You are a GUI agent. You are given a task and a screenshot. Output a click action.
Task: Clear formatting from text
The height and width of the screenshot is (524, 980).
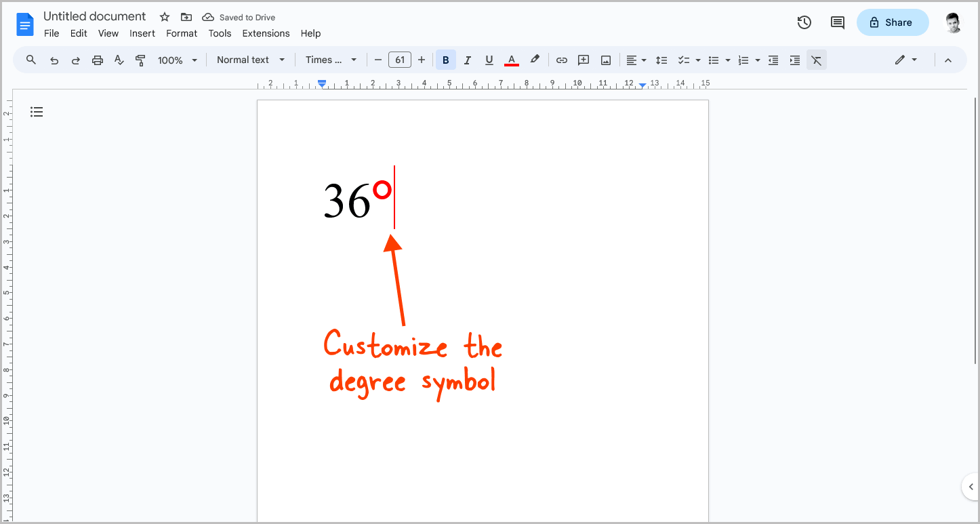(x=816, y=60)
